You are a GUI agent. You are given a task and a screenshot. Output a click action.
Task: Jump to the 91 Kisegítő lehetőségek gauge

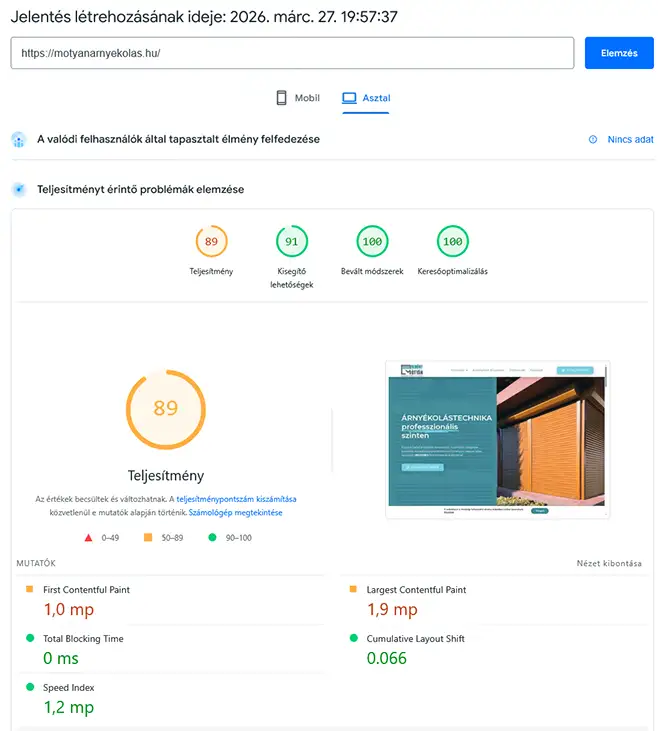[291, 241]
